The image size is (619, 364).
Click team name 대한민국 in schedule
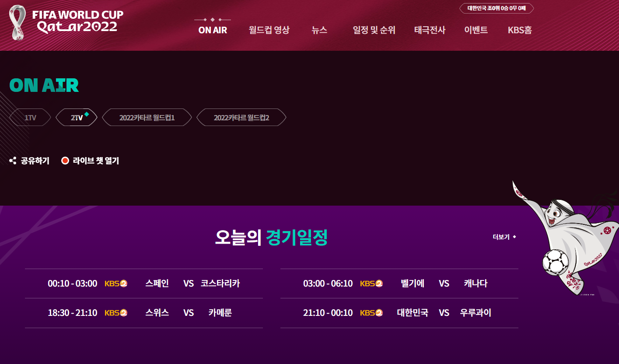point(413,313)
